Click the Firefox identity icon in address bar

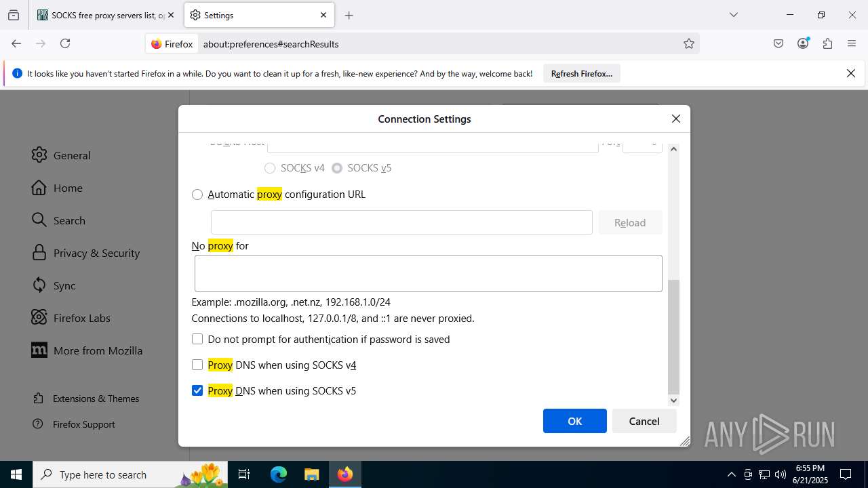[172, 43]
